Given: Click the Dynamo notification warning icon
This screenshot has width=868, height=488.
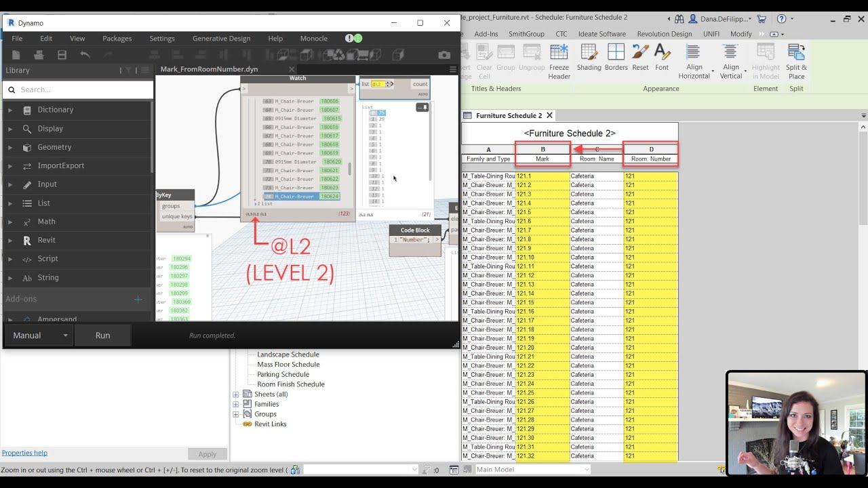Looking at the screenshot, I should [x=349, y=39].
